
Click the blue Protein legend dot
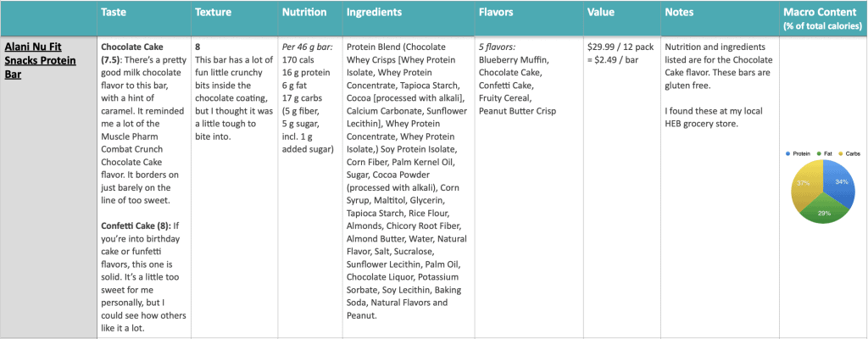(x=787, y=153)
